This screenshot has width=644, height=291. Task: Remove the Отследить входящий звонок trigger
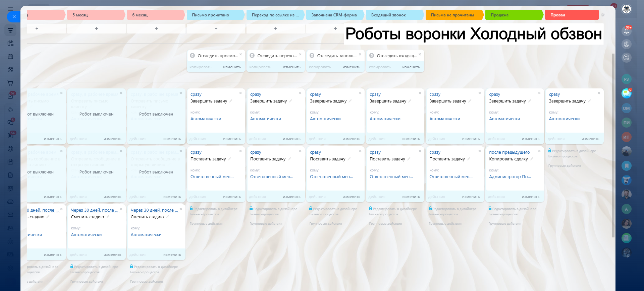click(420, 54)
